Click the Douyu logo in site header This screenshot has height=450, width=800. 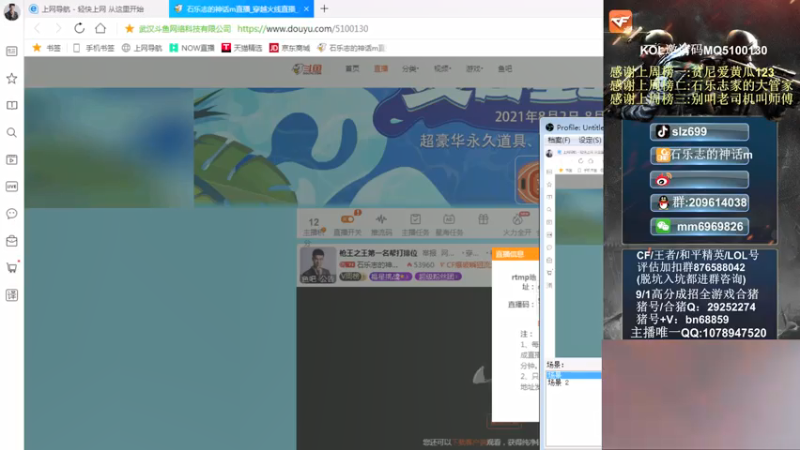coord(307,69)
